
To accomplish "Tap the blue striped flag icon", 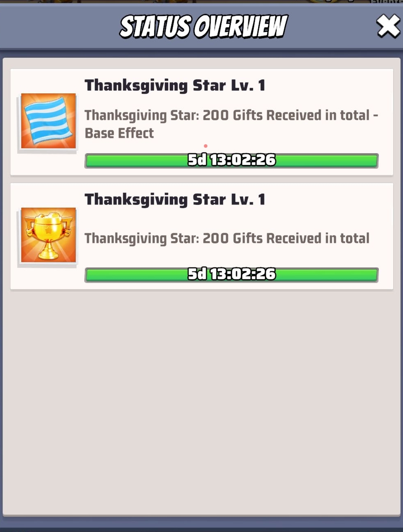I will (x=48, y=121).
